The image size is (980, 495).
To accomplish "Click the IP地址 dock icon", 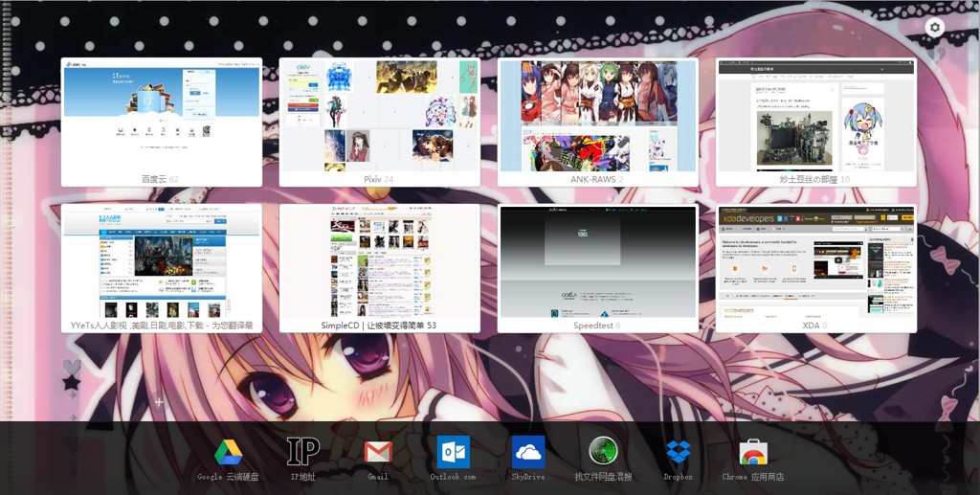I will 302,452.
